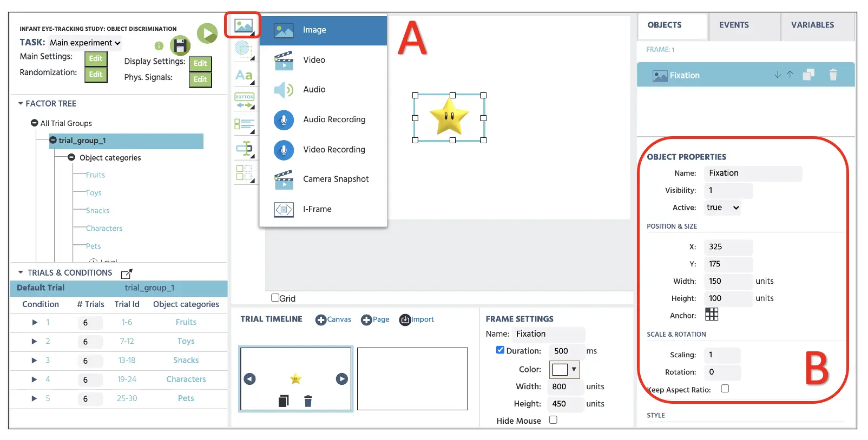This screenshot has height=440, width=868.
Task: Go to next frame in timeline
Action: click(x=342, y=379)
